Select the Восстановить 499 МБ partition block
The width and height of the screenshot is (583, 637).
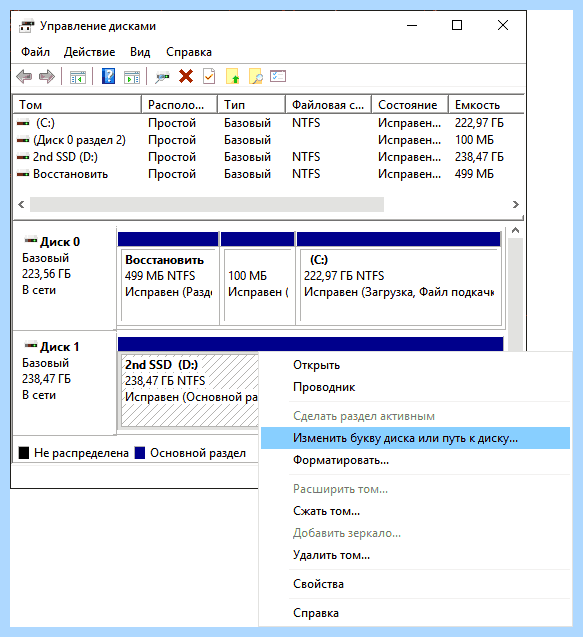point(168,278)
